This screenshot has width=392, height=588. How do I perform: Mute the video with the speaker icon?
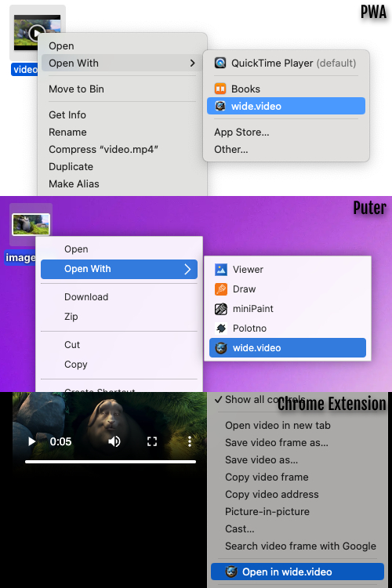click(114, 441)
